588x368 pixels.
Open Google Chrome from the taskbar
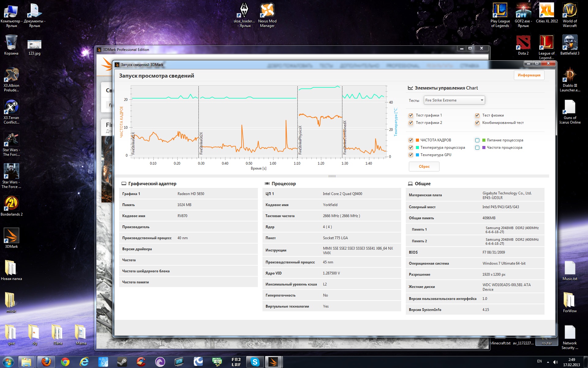pyautogui.click(x=65, y=362)
